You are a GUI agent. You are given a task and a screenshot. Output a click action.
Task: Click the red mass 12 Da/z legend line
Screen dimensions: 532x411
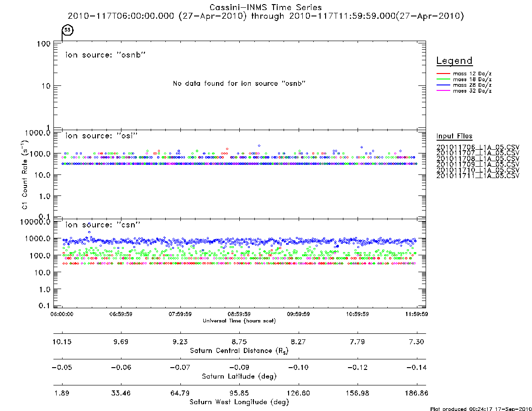pyautogui.click(x=443, y=74)
